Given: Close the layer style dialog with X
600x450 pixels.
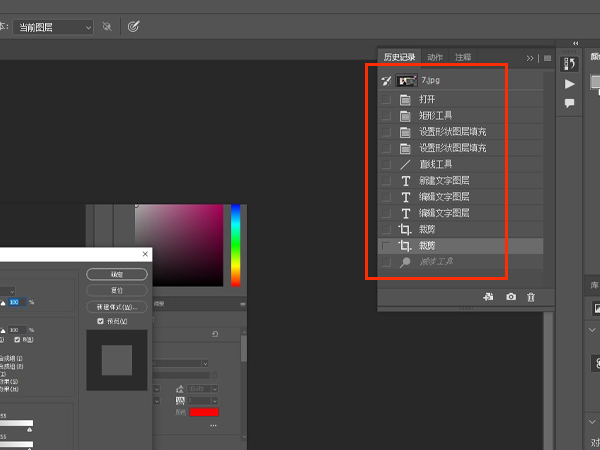Looking at the screenshot, I should (145, 254).
